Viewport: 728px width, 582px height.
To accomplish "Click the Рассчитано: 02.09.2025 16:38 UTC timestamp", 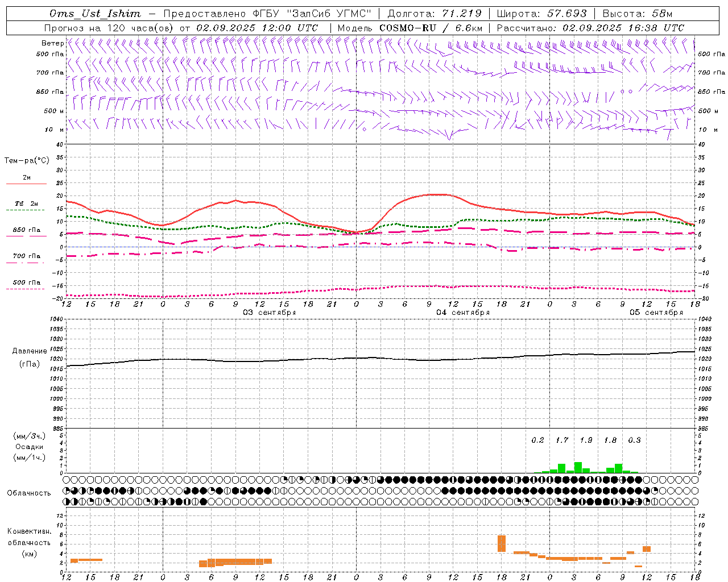I will (590, 28).
